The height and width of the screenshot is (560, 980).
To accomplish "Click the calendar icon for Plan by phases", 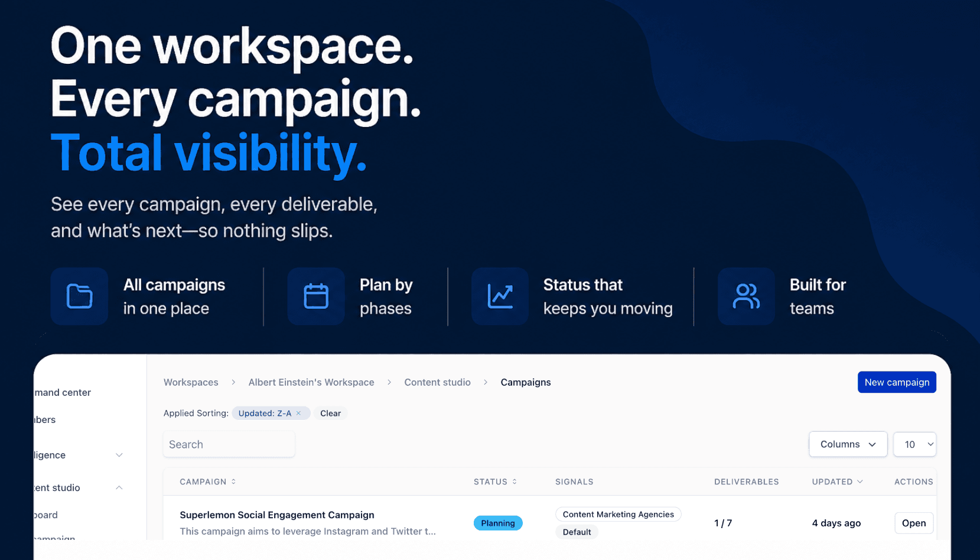I will 316,296.
